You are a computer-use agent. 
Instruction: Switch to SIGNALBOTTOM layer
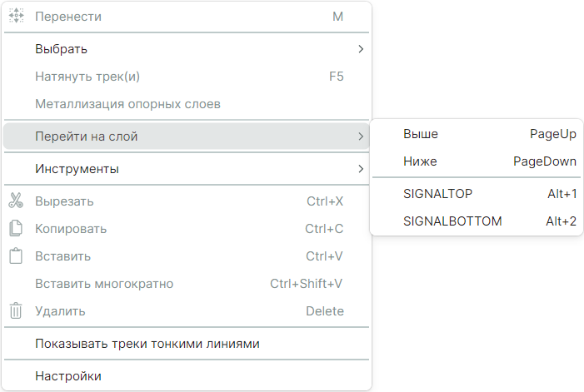point(452,221)
